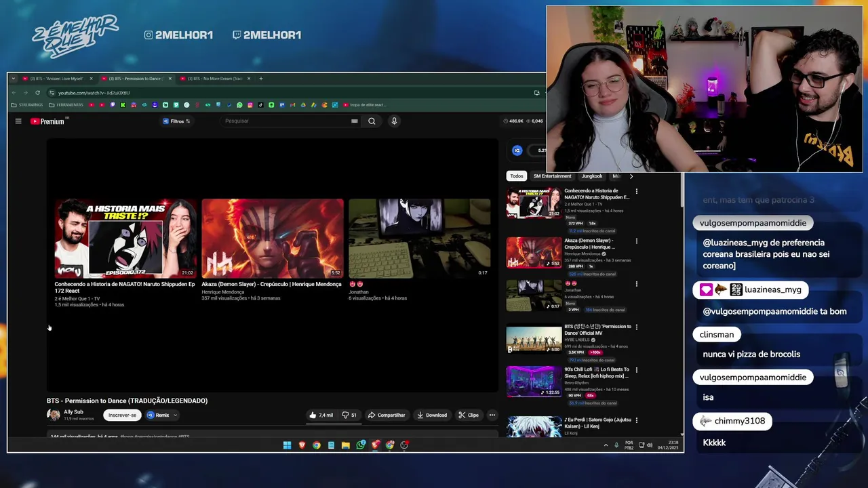Activate voice search microphone icon

[x=394, y=121]
